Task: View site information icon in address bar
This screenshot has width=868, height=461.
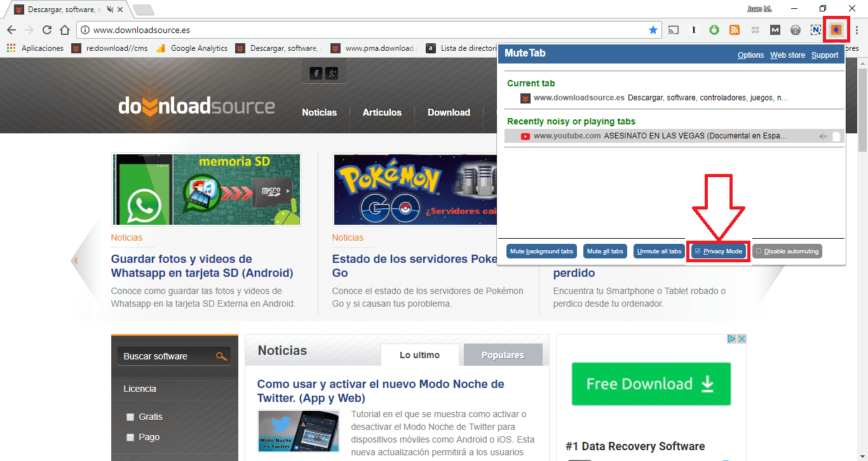Action: (85, 30)
